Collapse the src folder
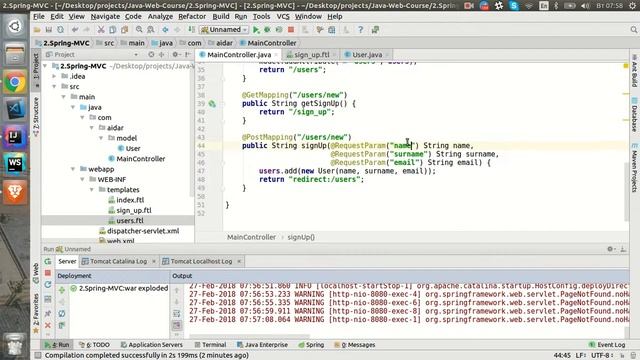The image size is (640, 360). [54, 87]
